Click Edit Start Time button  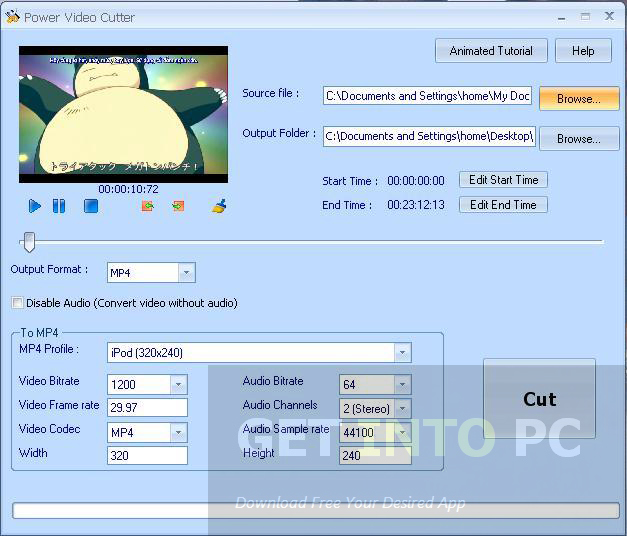pos(503,180)
